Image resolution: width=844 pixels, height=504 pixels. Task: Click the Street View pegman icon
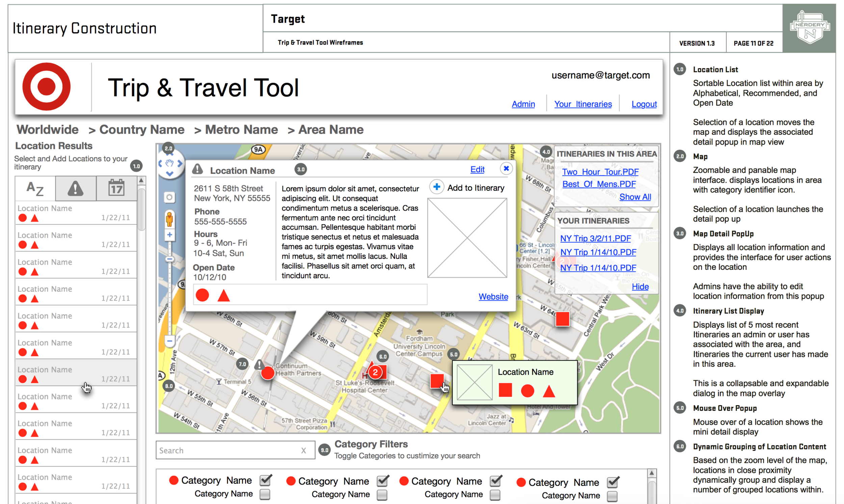[169, 219]
